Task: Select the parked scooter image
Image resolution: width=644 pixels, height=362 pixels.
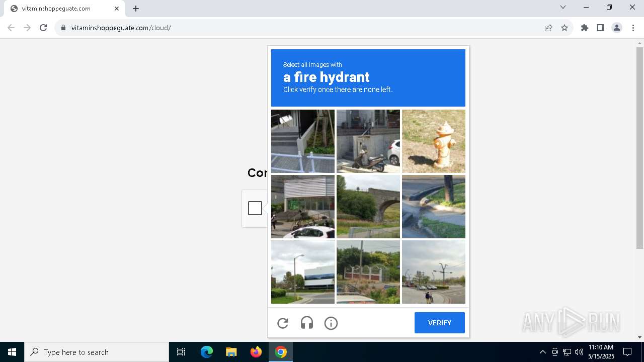Action: coord(368,141)
